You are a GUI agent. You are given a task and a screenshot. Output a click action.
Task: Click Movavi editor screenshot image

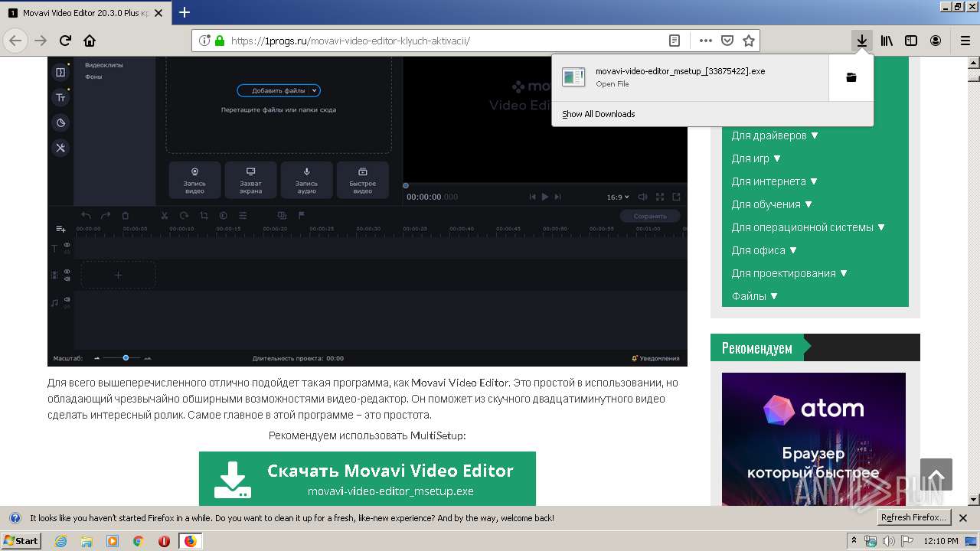367,211
